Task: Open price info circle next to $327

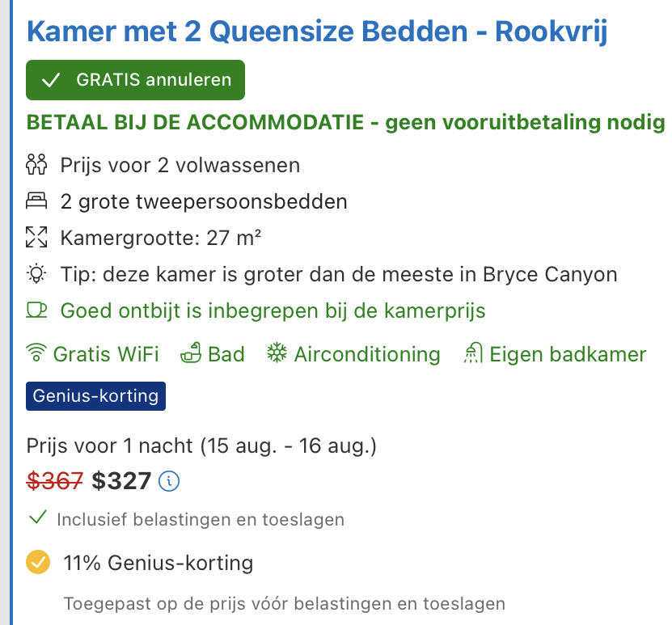Action: (x=169, y=481)
